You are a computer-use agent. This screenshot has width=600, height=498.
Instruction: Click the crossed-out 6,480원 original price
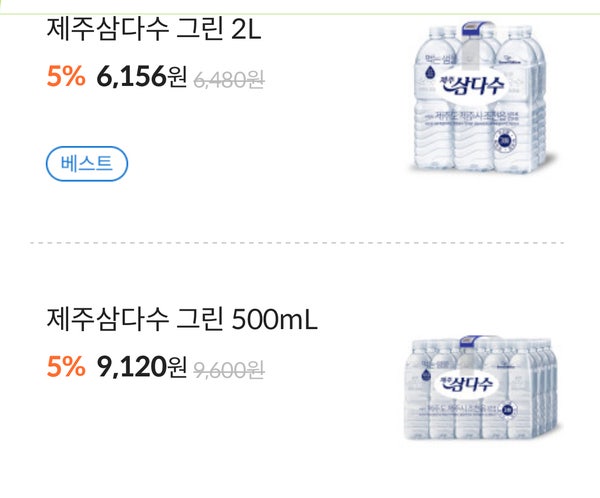[228, 79]
